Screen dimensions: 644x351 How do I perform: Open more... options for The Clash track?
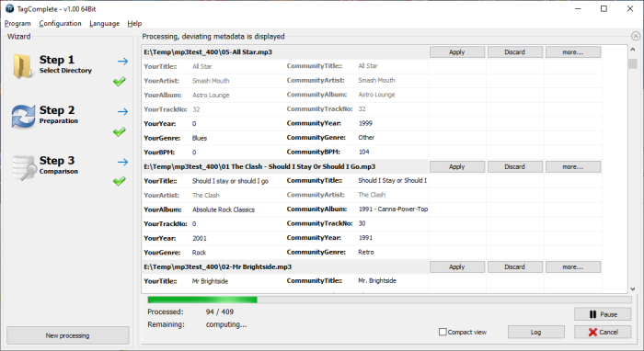(573, 167)
